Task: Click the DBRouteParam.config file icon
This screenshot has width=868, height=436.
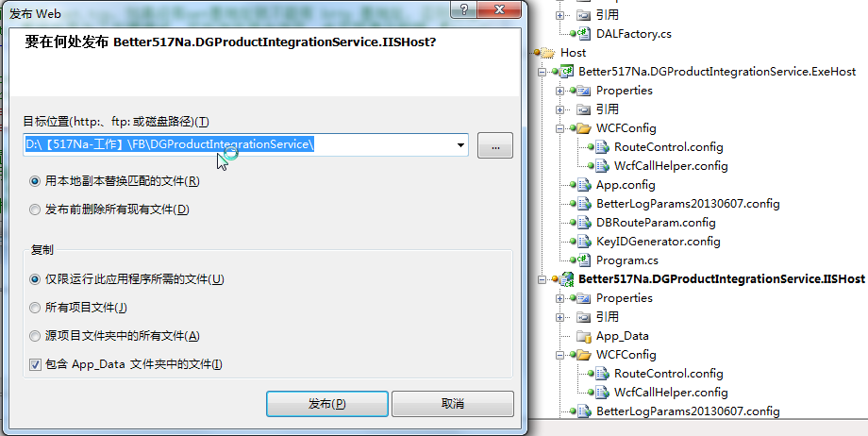Action: coord(583,222)
